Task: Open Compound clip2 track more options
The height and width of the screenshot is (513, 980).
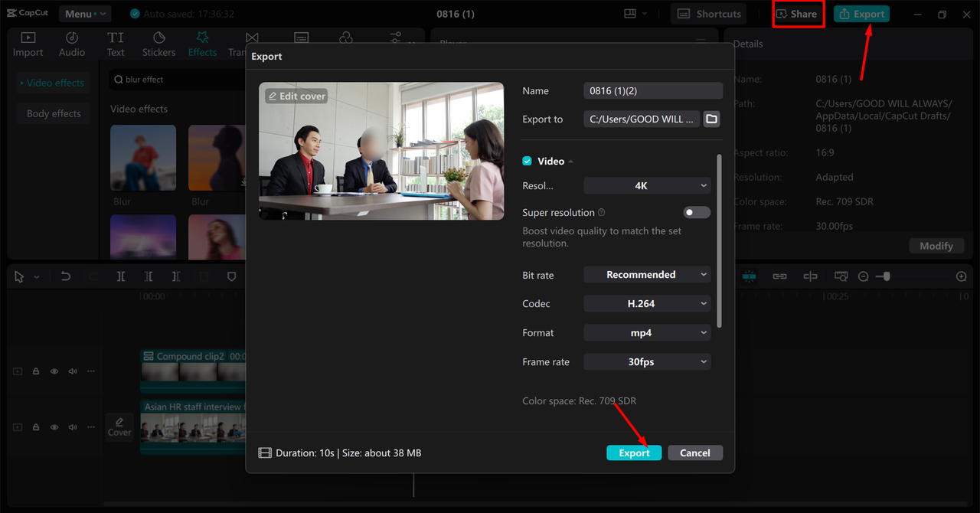Action: point(91,371)
